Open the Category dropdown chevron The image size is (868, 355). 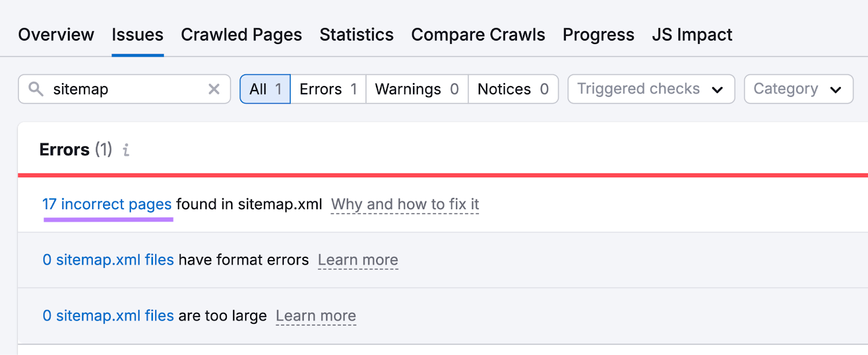(x=836, y=89)
